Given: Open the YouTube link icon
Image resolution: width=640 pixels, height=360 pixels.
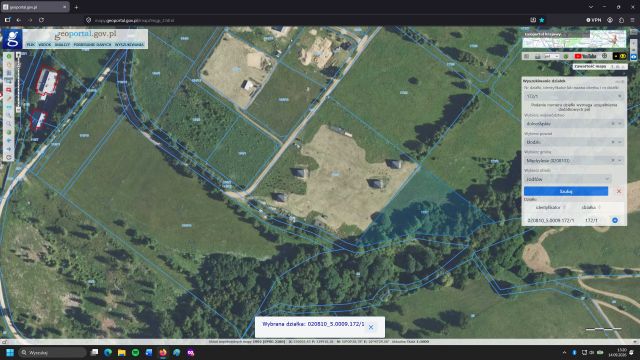Looking at the screenshot, I should 585,56.
